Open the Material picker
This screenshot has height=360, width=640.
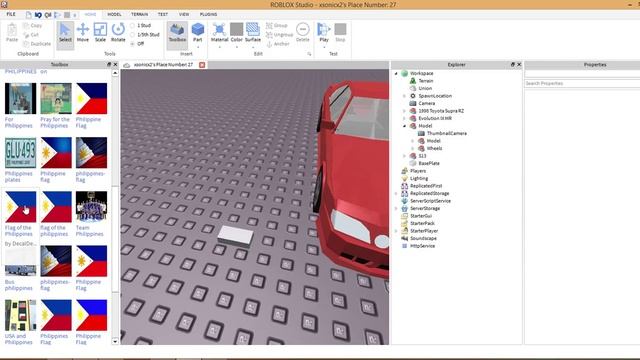click(219, 32)
